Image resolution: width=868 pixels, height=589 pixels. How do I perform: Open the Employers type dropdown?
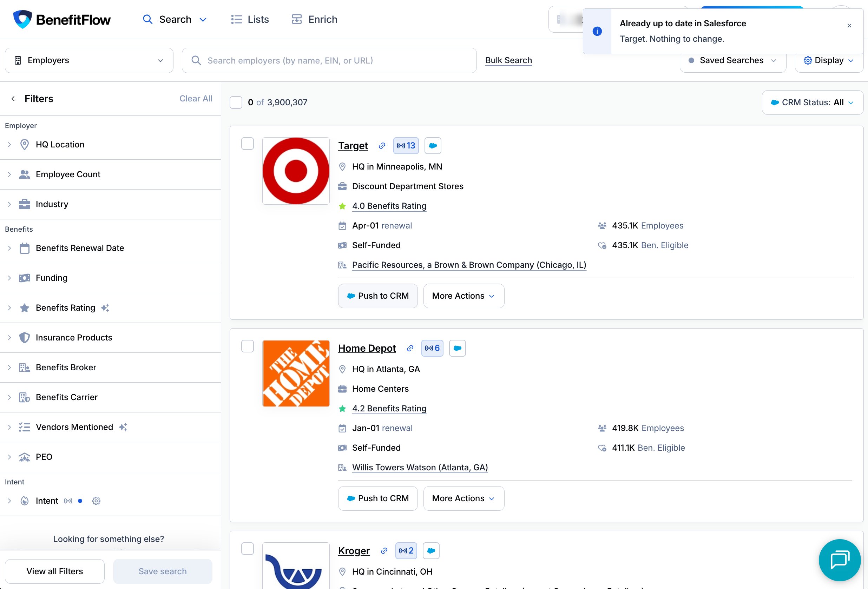[x=89, y=60]
